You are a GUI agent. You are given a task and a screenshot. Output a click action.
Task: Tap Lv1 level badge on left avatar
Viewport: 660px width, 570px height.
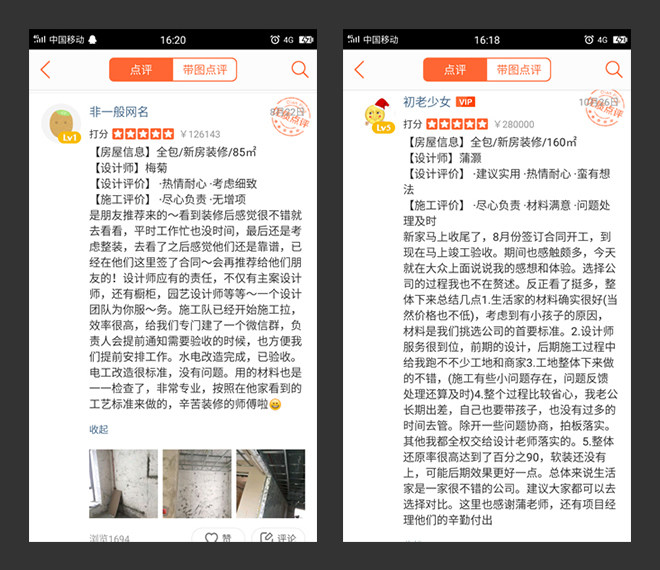click(x=69, y=138)
